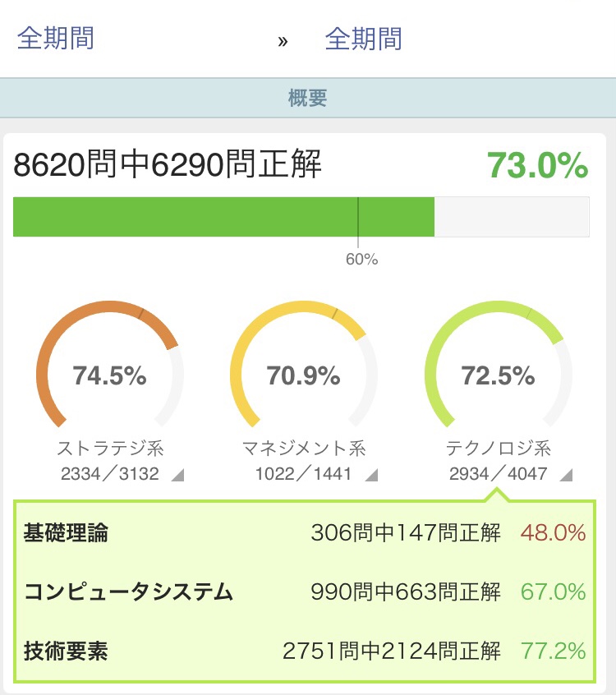Viewport: 616px width, 695px height.
Task: Expand triangle beside ストラテジ系 2334/3132
Action: 177,475
